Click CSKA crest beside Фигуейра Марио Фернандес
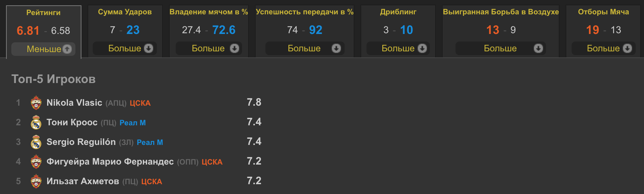The width and height of the screenshot is (644, 194). (x=36, y=162)
